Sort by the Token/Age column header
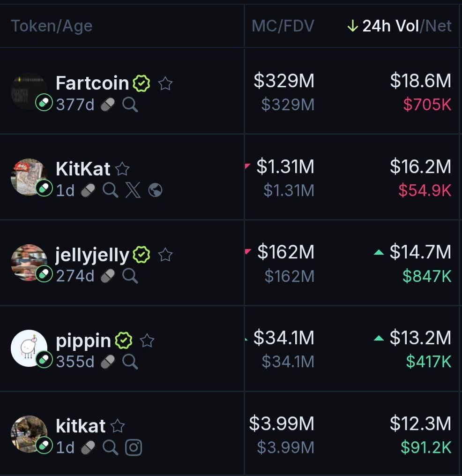This screenshot has height=476, width=462. pyautogui.click(x=52, y=26)
